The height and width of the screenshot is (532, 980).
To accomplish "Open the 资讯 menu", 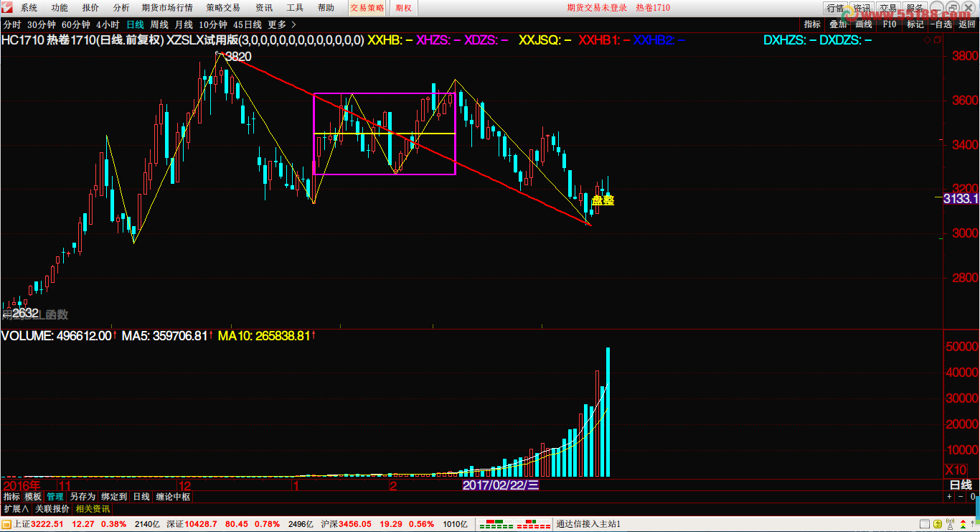I will 264,8.
